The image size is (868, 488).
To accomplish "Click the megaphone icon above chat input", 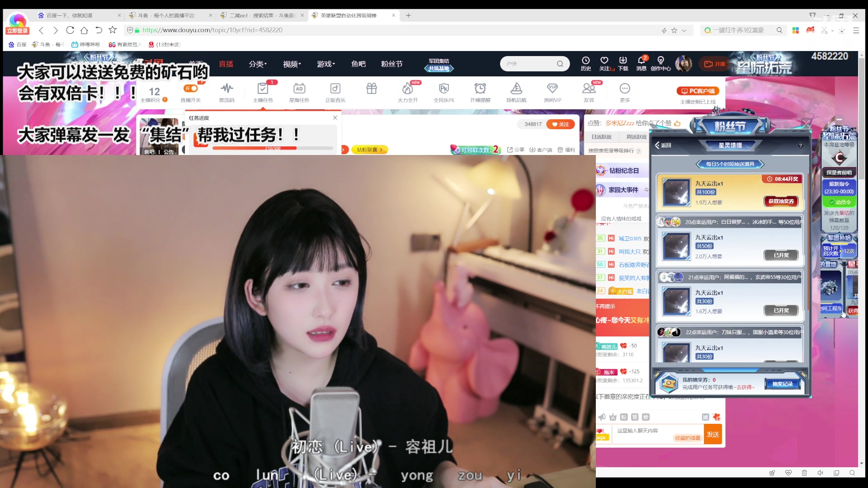I will click(x=602, y=417).
